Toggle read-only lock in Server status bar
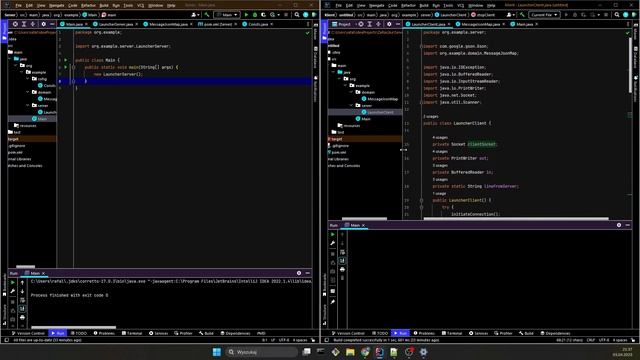 (313, 340)
